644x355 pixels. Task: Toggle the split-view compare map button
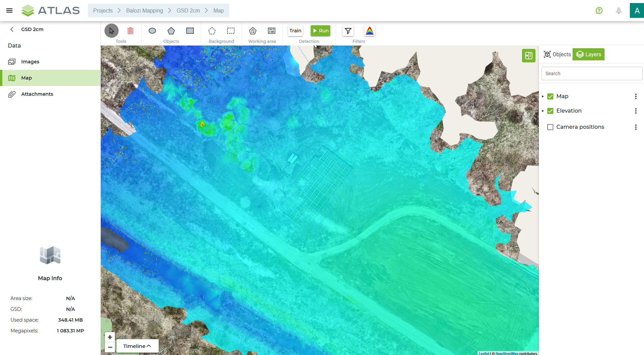[529, 56]
